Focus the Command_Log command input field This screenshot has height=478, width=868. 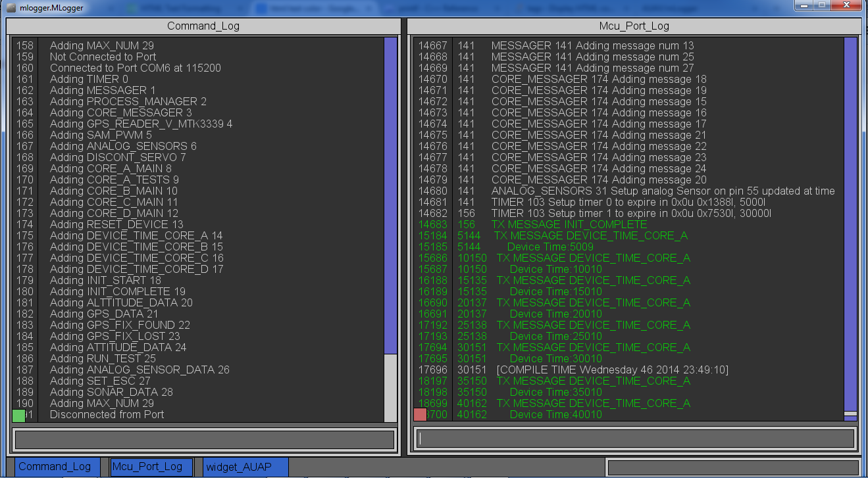[x=204, y=439]
